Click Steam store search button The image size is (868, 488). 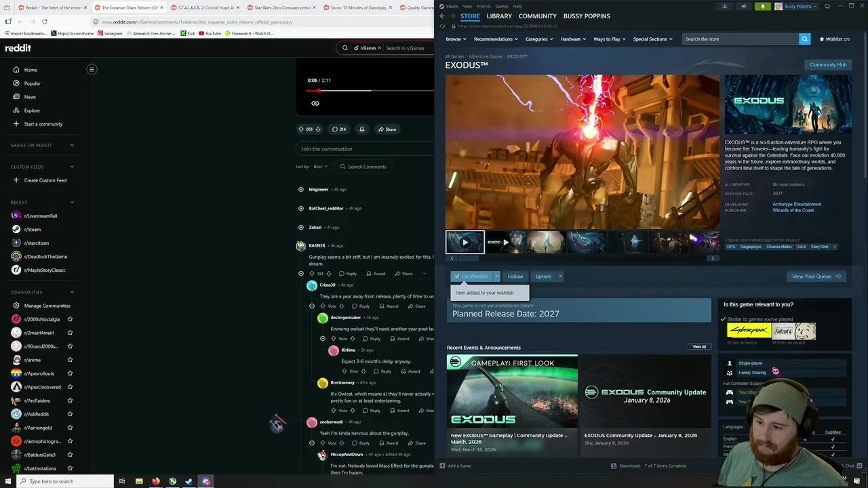pos(804,39)
